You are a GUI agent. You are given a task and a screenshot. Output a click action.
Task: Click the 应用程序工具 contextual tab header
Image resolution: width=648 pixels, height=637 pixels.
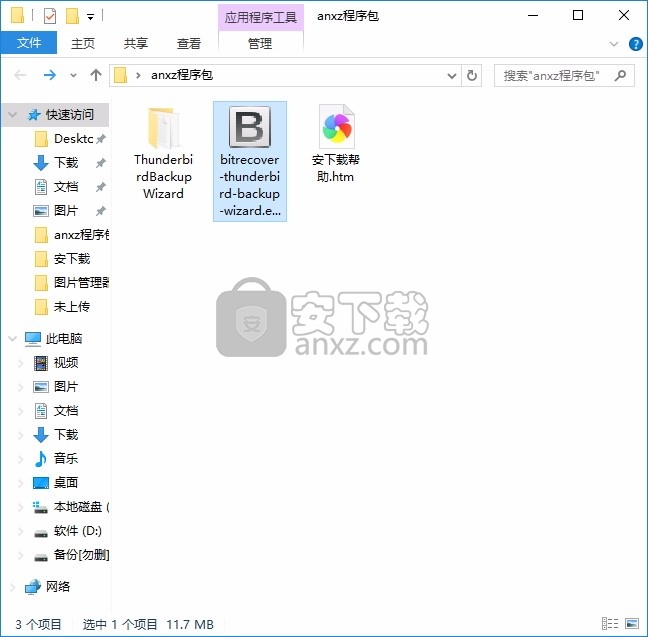(x=261, y=17)
